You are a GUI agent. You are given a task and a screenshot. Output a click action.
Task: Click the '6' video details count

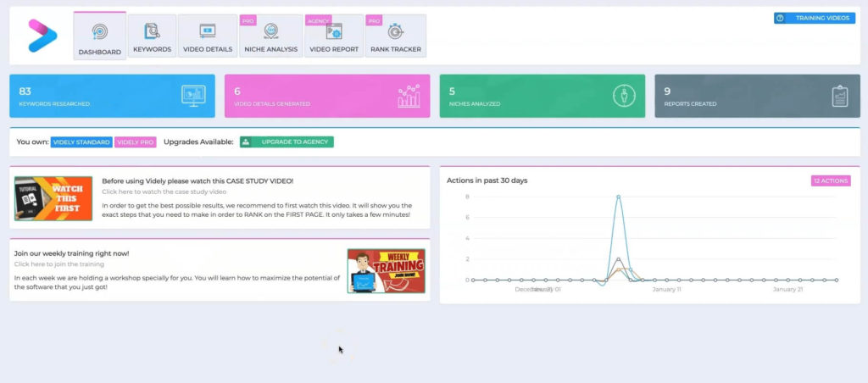point(237,92)
